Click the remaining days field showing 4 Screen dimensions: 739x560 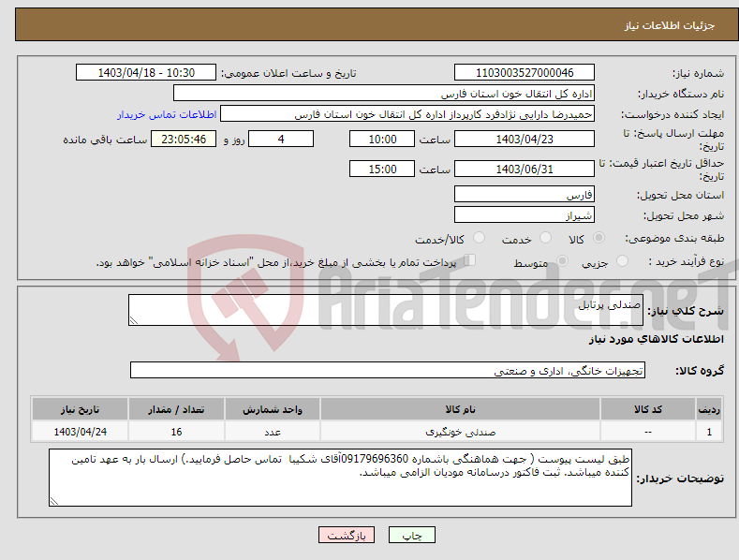coord(281,139)
